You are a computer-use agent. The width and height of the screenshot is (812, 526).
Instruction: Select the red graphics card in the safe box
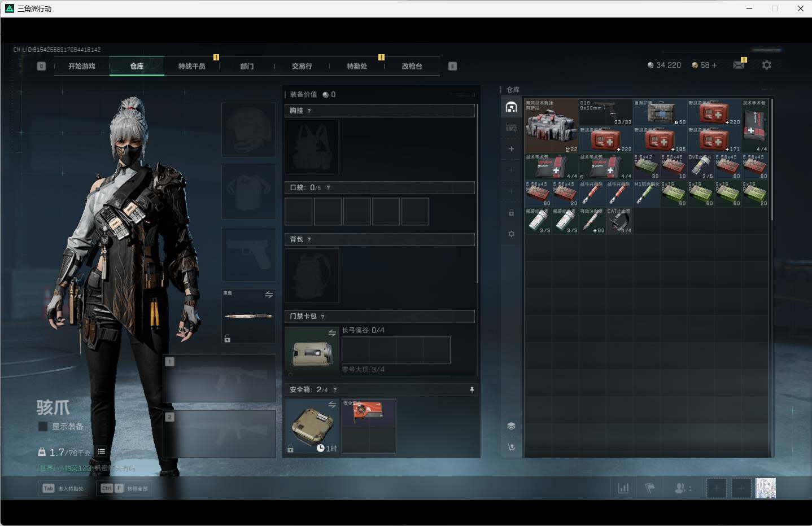click(368, 413)
